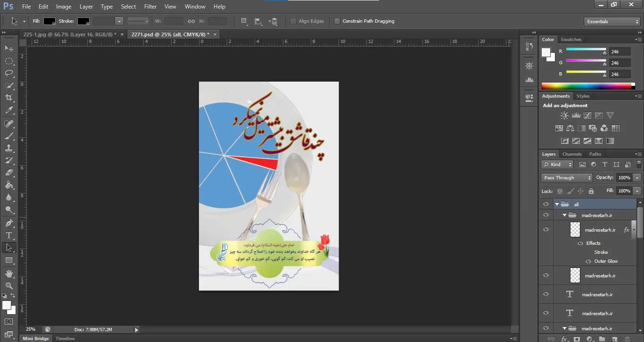Click the color spectrum ramp
The image size is (644, 342).
click(586, 86)
